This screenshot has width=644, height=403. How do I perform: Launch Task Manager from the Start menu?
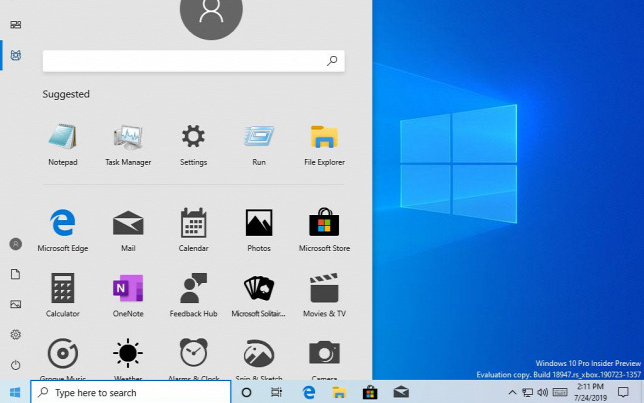click(128, 139)
